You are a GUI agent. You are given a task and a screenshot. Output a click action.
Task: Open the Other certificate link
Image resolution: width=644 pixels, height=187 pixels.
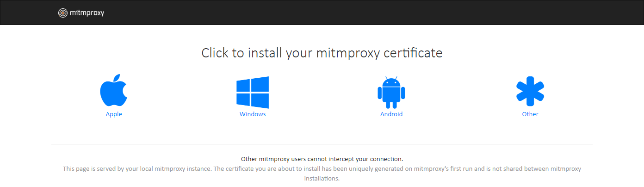point(530,114)
